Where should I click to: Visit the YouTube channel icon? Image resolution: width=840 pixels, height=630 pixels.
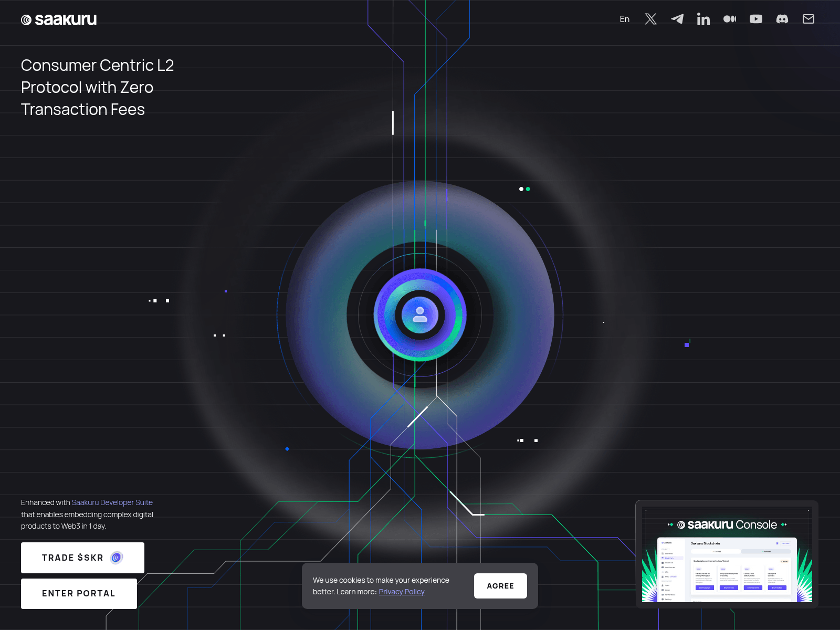coord(756,19)
